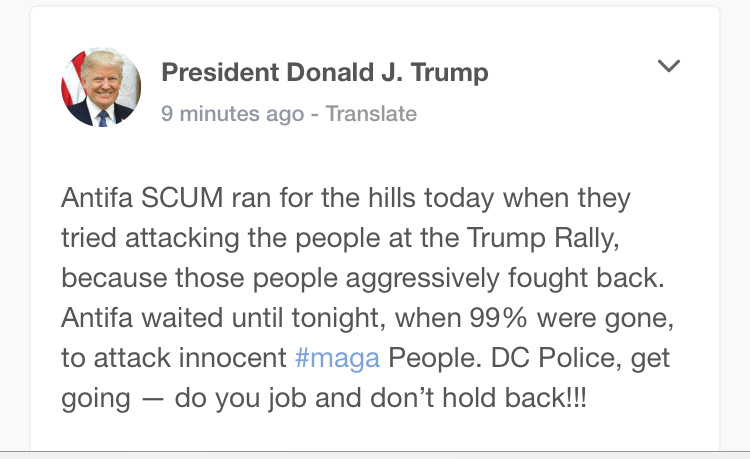Screen dimensions: 750x459
Task: Open the #maga hashtag
Action: point(338,359)
